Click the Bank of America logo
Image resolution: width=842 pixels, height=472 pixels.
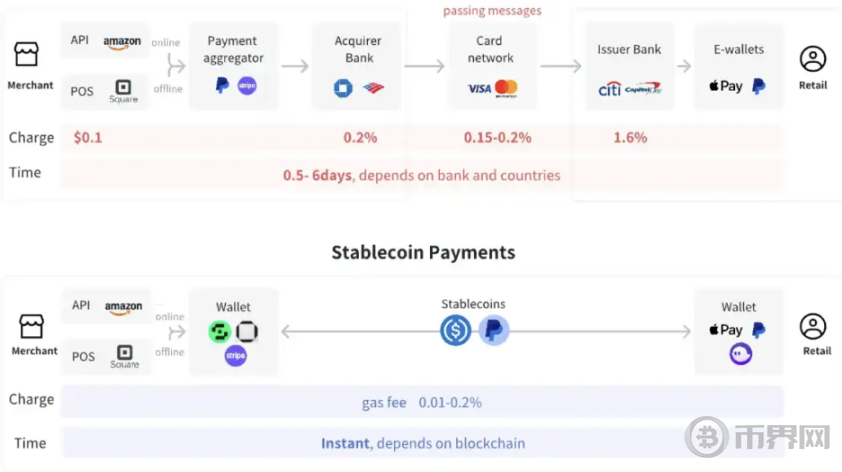[373, 88]
